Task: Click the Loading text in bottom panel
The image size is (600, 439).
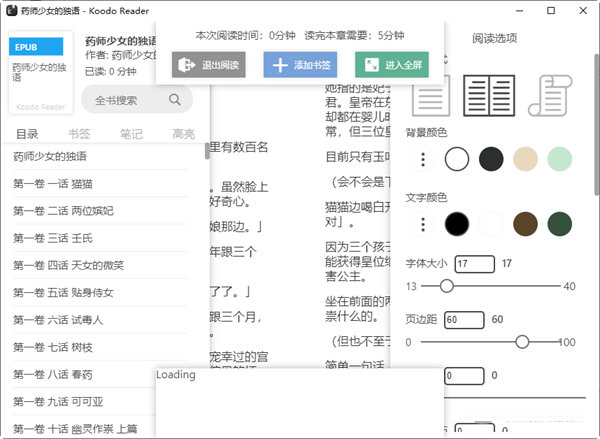Action: click(176, 374)
